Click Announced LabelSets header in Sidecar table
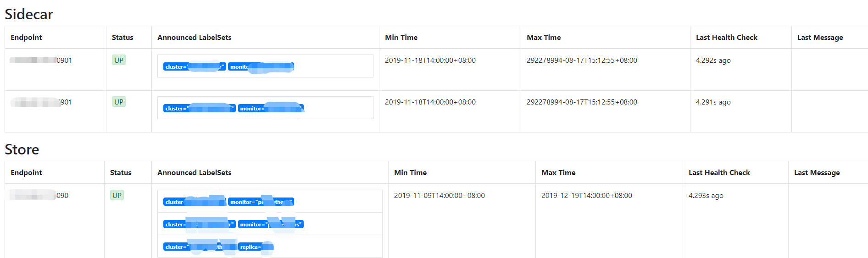This screenshot has height=258, width=868. point(194,38)
